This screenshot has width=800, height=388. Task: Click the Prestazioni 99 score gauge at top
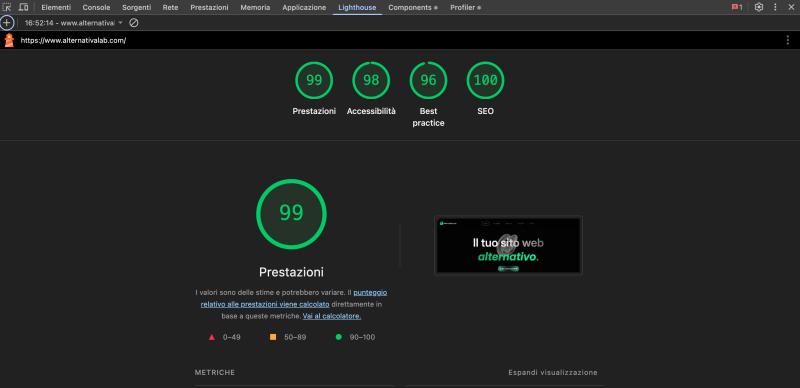coord(314,80)
